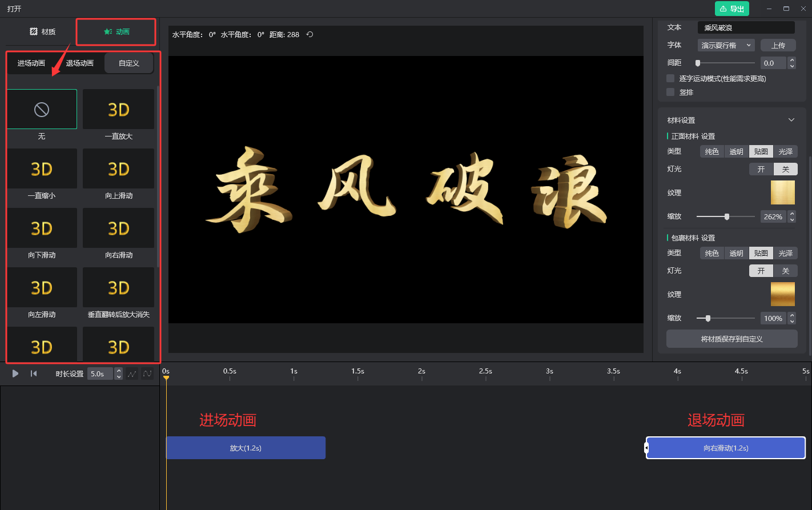Select the linear curve icon

click(x=132, y=374)
